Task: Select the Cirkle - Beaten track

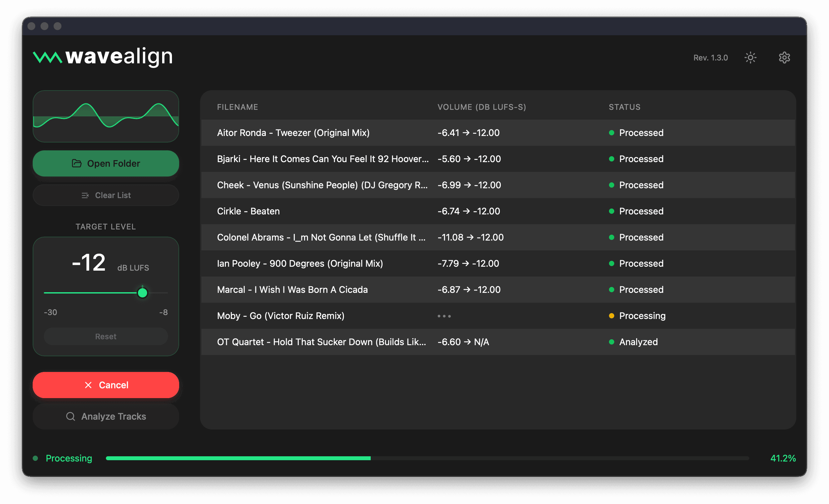Action: coord(498,211)
